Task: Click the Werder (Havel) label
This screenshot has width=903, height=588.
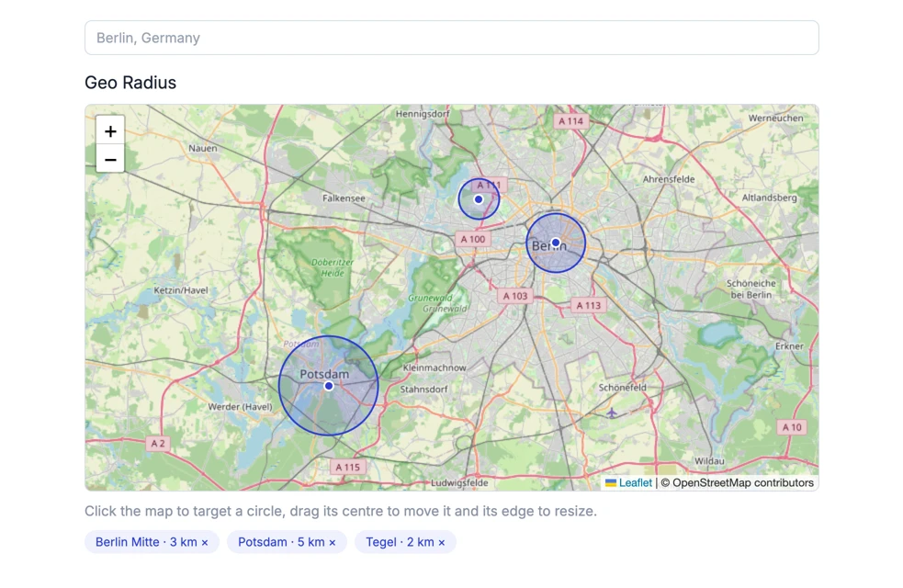Action: [x=240, y=407]
